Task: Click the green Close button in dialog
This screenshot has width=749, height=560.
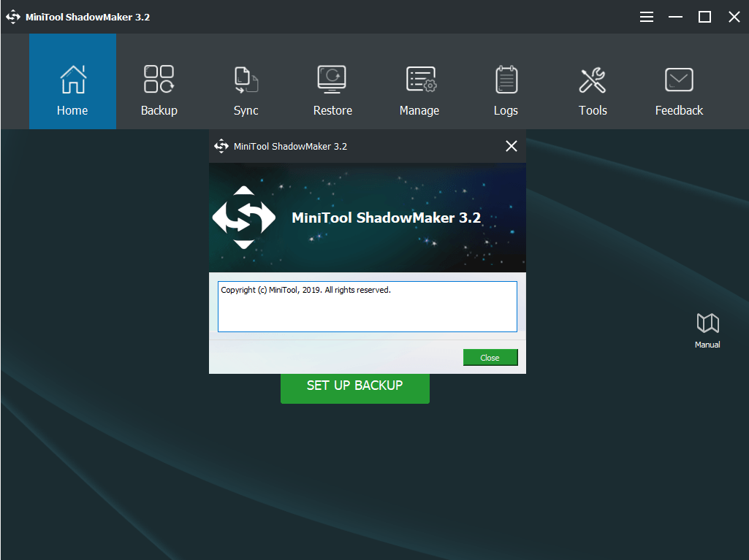Action: pyautogui.click(x=490, y=358)
